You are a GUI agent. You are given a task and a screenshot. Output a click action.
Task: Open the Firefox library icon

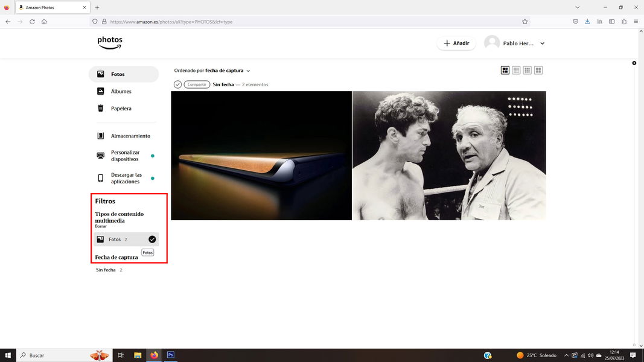[x=600, y=22]
